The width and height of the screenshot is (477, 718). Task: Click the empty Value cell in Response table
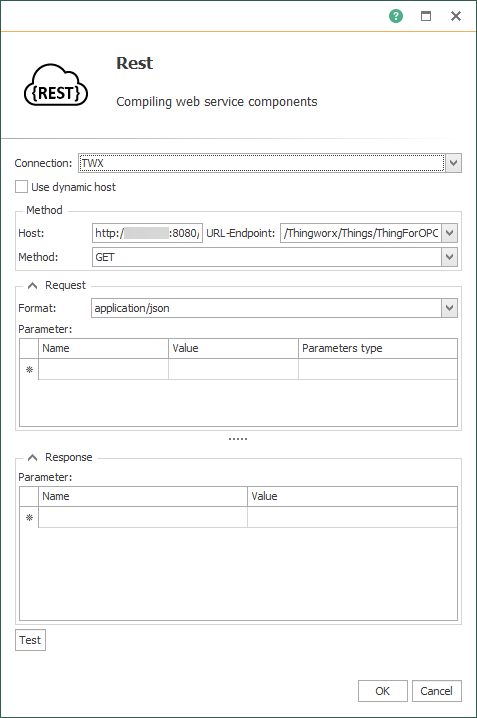click(x=352, y=517)
